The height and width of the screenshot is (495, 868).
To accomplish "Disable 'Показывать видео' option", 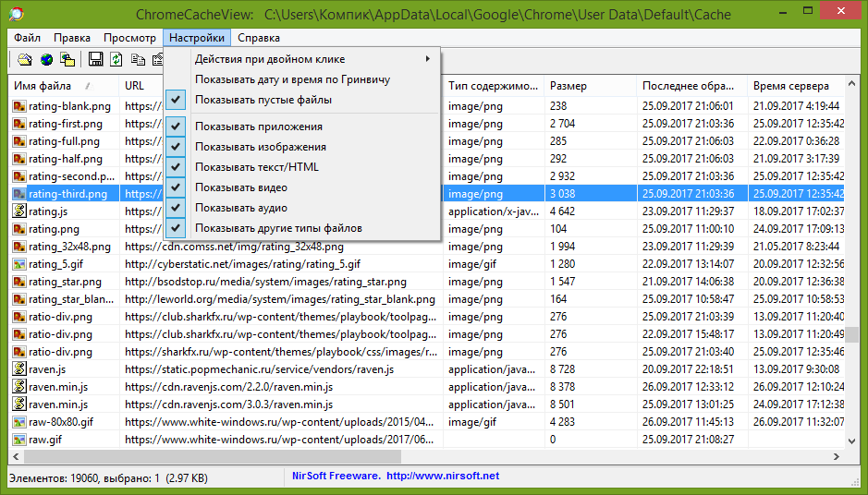I will (x=240, y=187).
